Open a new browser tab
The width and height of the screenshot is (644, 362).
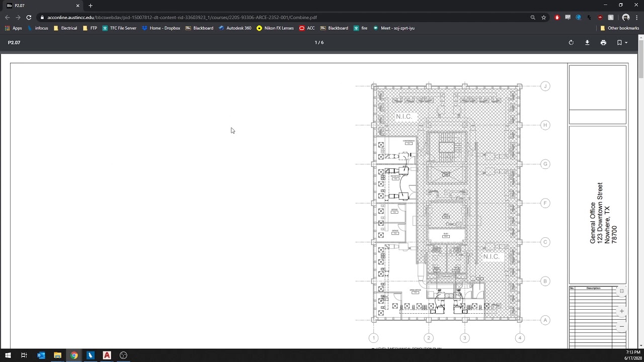pyautogui.click(x=91, y=6)
